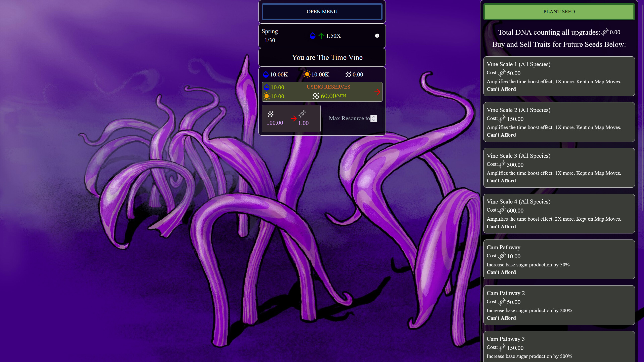The height and width of the screenshot is (362, 644).
Task: Open the game menu
Action: pyautogui.click(x=322, y=12)
